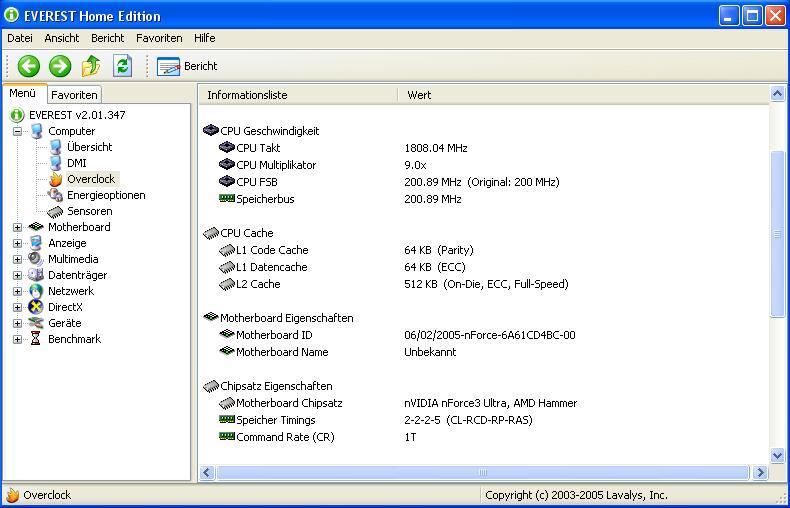Refresh the page with the refresh icon
The width and height of the screenshot is (790, 508).
coord(122,66)
